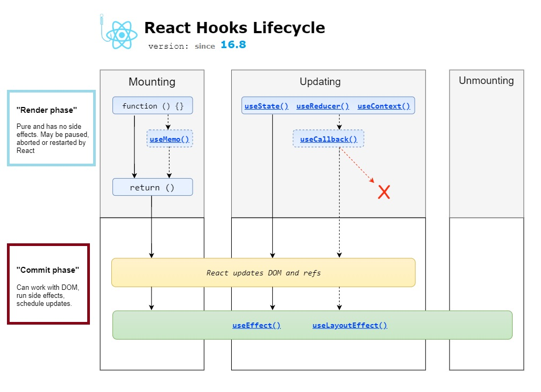Open the useState() link

tap(266, 105)
